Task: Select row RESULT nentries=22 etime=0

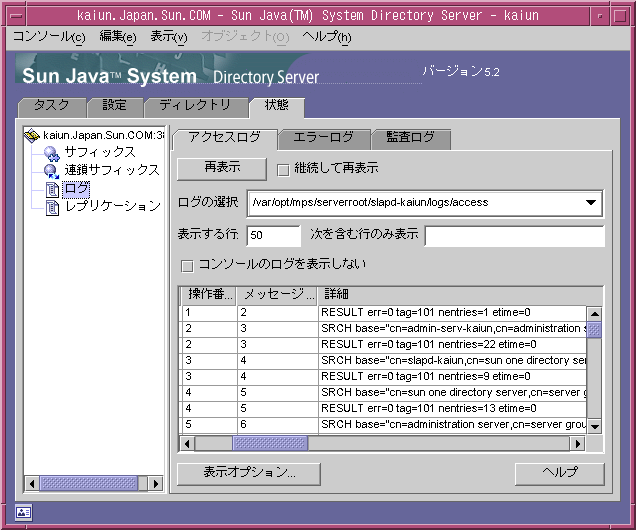Action: point(384,345)
